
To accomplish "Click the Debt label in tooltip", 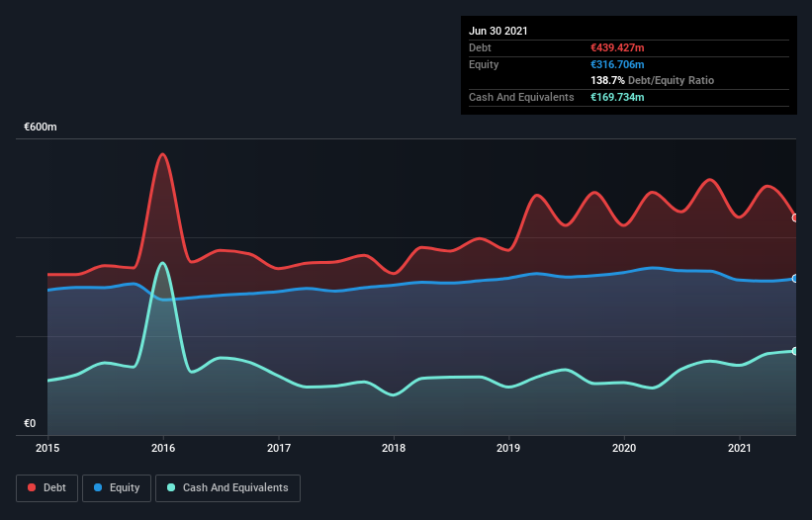I will coord(480,47).
